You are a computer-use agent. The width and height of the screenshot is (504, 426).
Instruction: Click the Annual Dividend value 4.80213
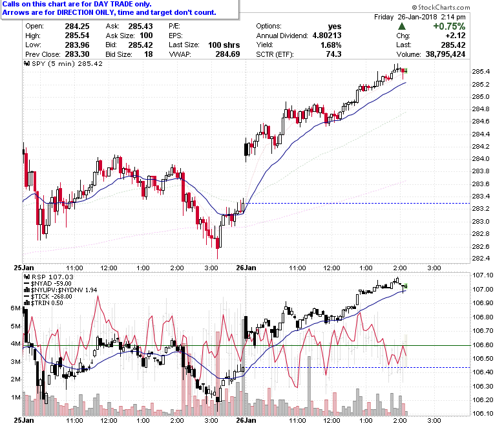click(327, 36)
